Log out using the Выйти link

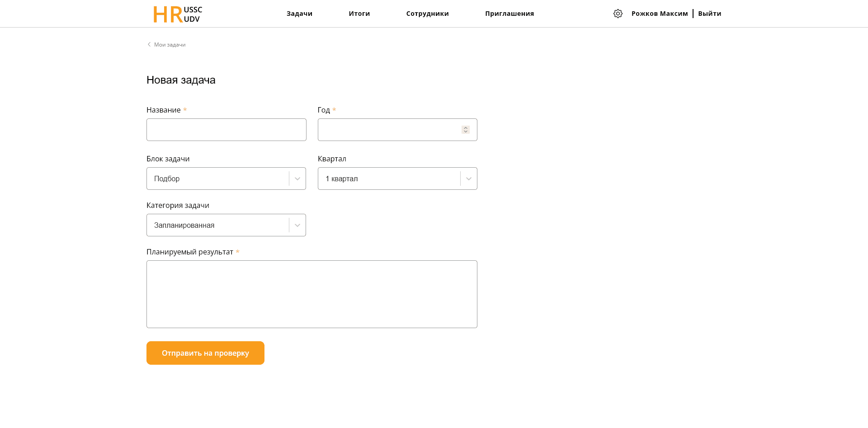709,14
